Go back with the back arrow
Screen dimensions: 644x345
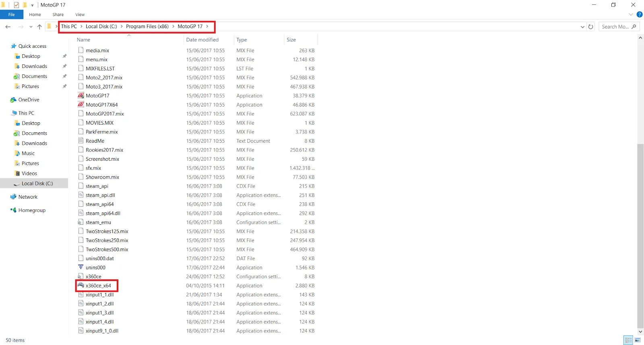click(x=8, y=27)
